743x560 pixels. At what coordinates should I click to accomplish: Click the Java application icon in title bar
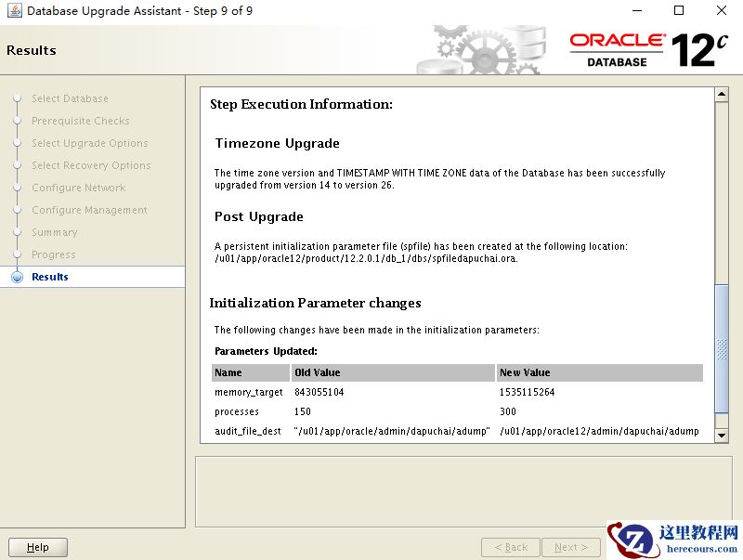tap(14, 10)
